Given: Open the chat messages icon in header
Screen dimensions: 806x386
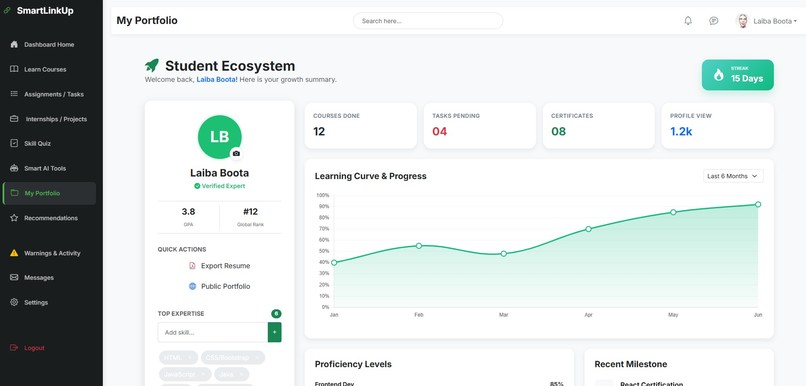Looking at the screenshot, I should point(713,21).
